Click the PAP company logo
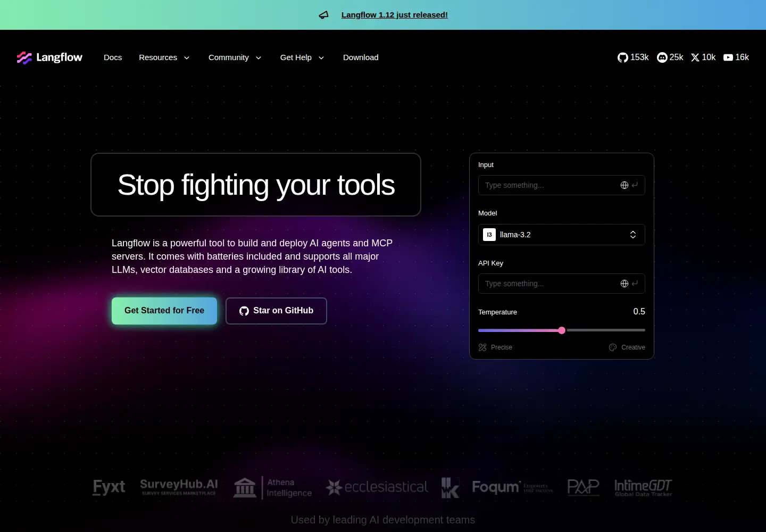Image resolution: width=766 pixels, height=532 pixels. [583, 487]
